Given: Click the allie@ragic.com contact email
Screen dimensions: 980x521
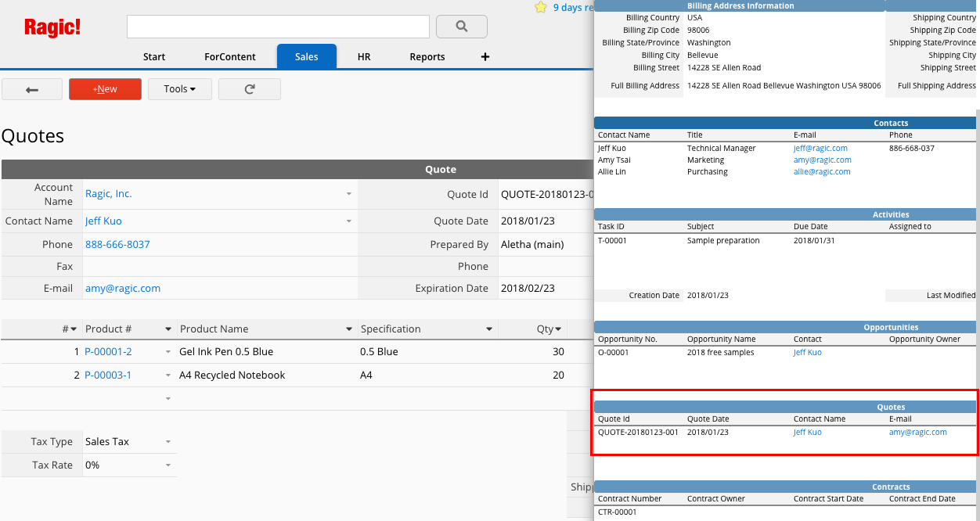Looking at the screenshot, I should [822, 171].
